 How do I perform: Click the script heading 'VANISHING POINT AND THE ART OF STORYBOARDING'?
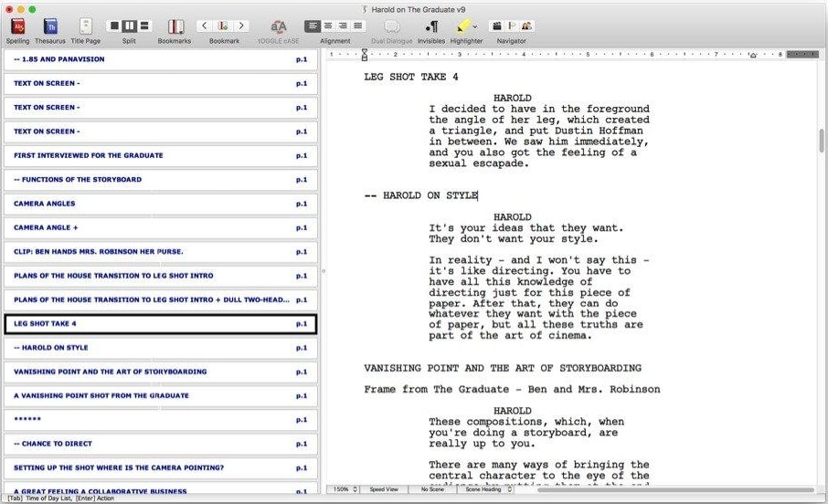(503, 368)
